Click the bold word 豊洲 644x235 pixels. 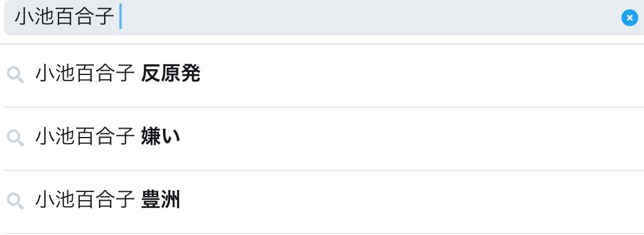click(161, 201)
